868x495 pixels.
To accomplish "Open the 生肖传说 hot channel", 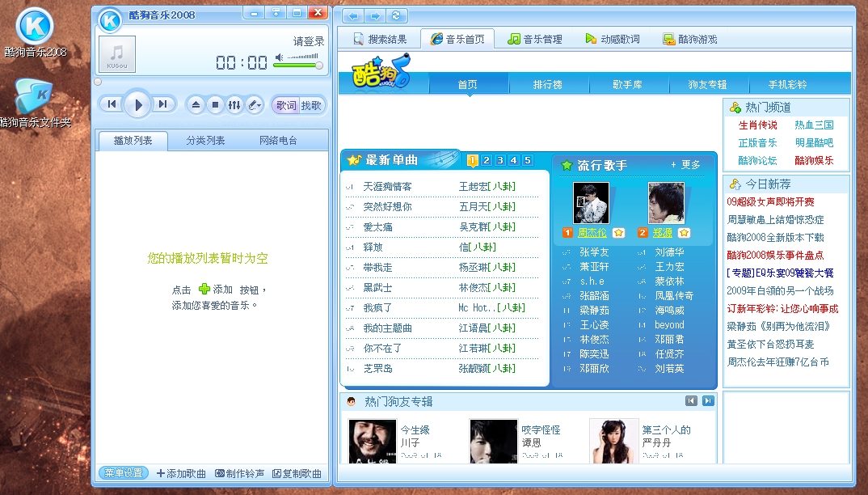I will pyautogui.click(x=758, y=125).
